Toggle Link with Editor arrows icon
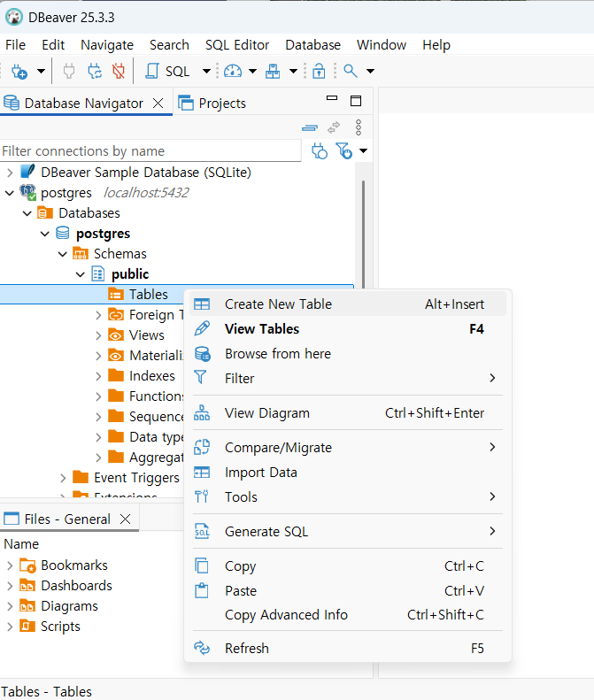Screen dimensions: 594x700 [334, 127]
